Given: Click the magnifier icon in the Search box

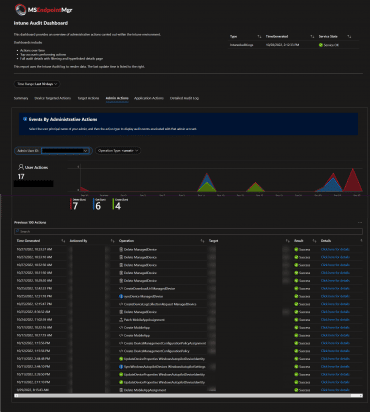Looking at the screenshot, I should (x=18, y=231).
